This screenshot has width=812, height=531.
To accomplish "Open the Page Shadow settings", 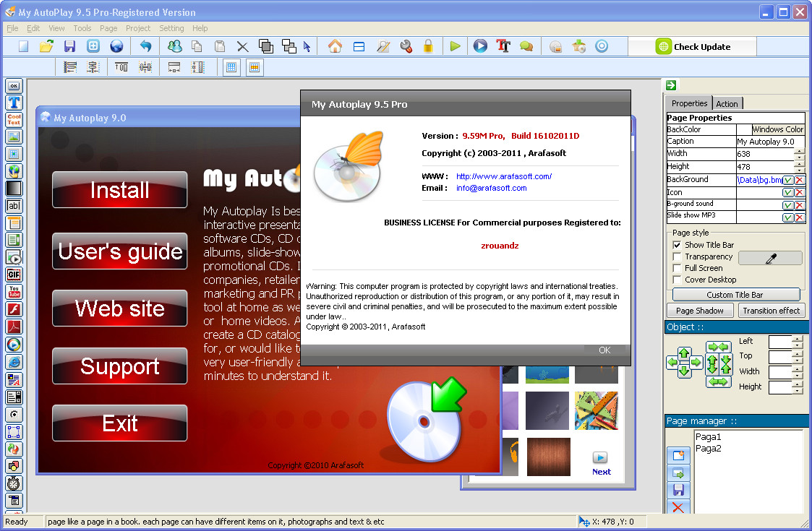I will pyautogui.click(x=700, y=311).
